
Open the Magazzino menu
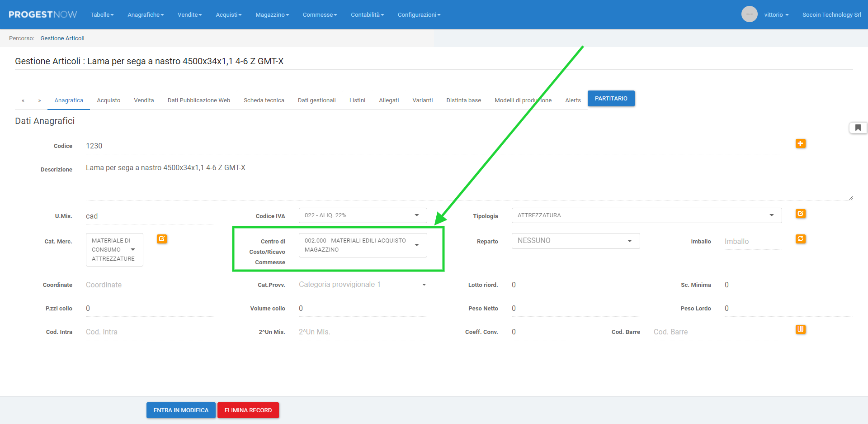272,15
